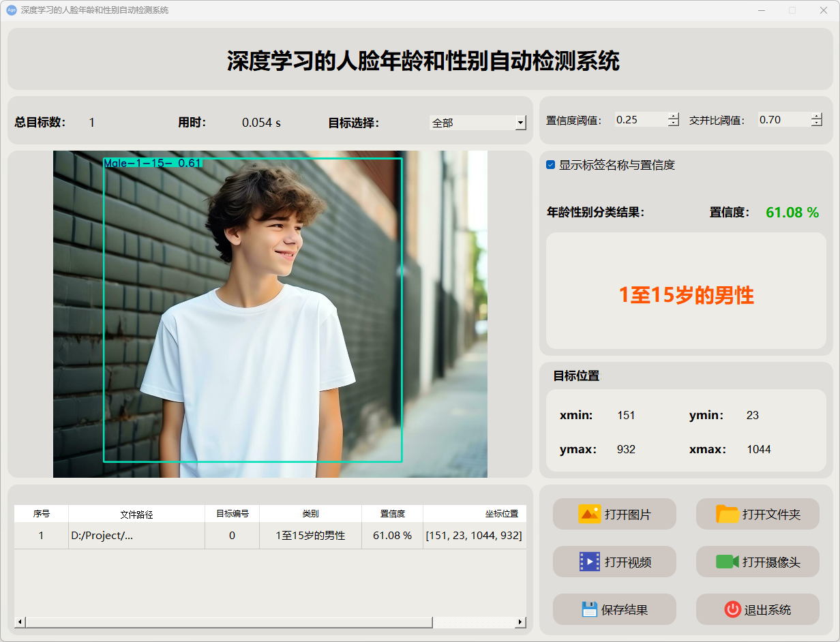Click the detected face image preview
The height and width of the screenshot is (642, 840).
(270, 314)
